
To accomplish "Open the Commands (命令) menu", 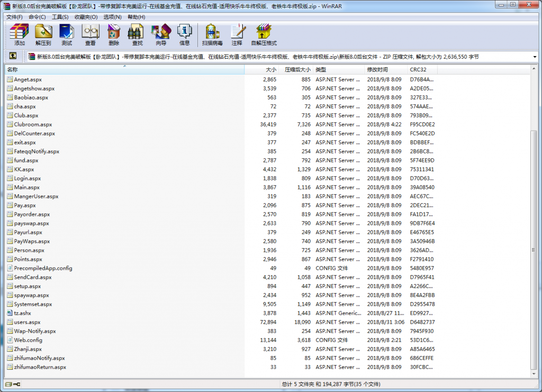I will tap(37, 17).
